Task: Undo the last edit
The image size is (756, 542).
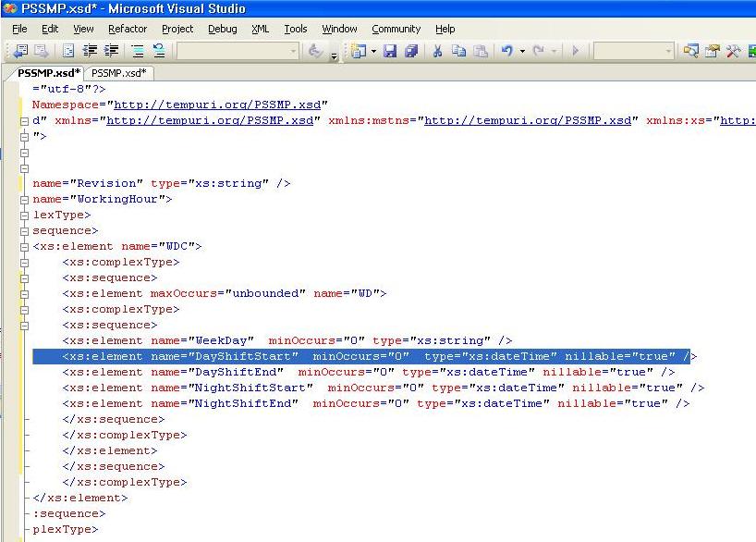Action: 506,50
